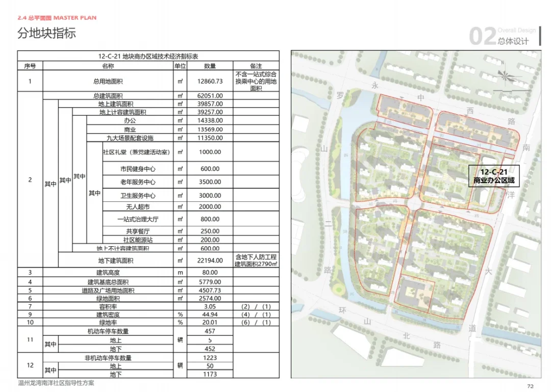Click the value '39257.00'
The height and width of the screenshot is (392, 551).
click(x=210, y=112)
